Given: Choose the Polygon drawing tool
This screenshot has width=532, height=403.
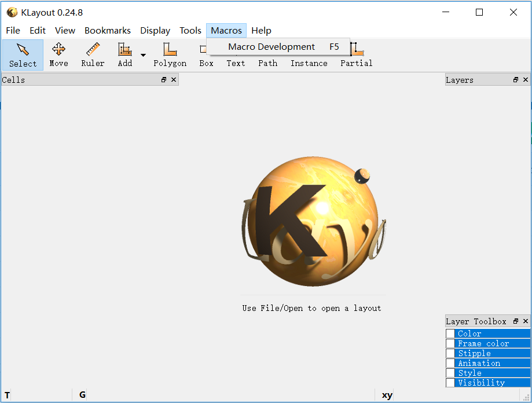Looking at the screenshot, I should 170,54.
